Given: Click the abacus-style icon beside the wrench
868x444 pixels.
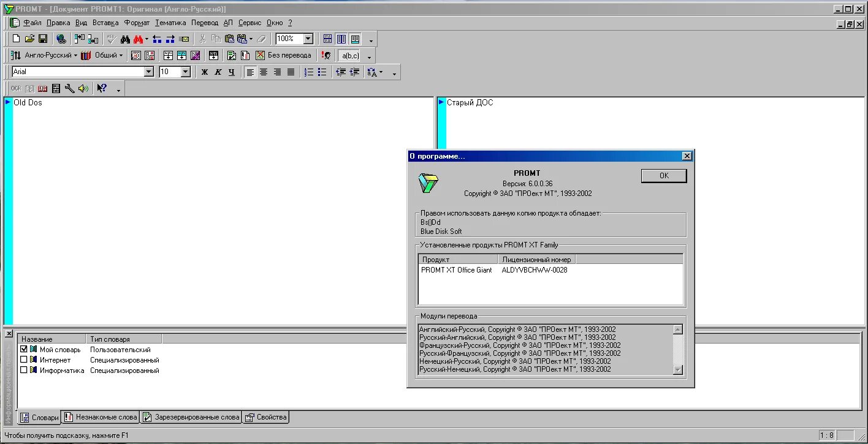Looking at the screenshot, I should [x=56, y=88].
